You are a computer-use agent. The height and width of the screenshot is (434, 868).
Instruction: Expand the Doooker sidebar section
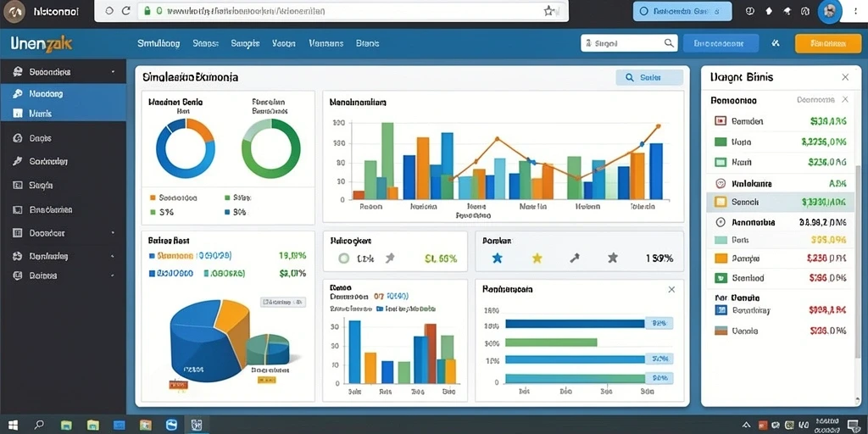click(63, 233)
